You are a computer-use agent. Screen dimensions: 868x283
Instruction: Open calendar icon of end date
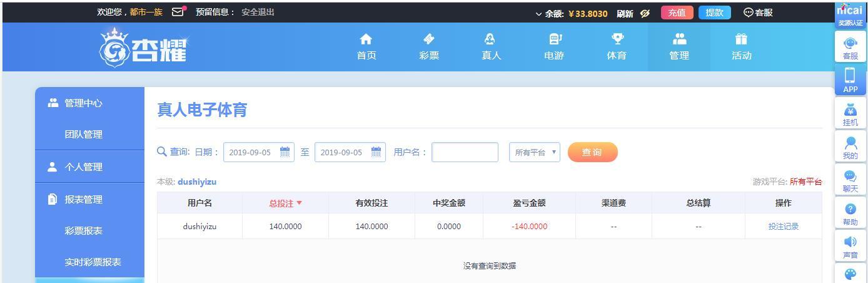pyautogui.click(x=376, y=152)
